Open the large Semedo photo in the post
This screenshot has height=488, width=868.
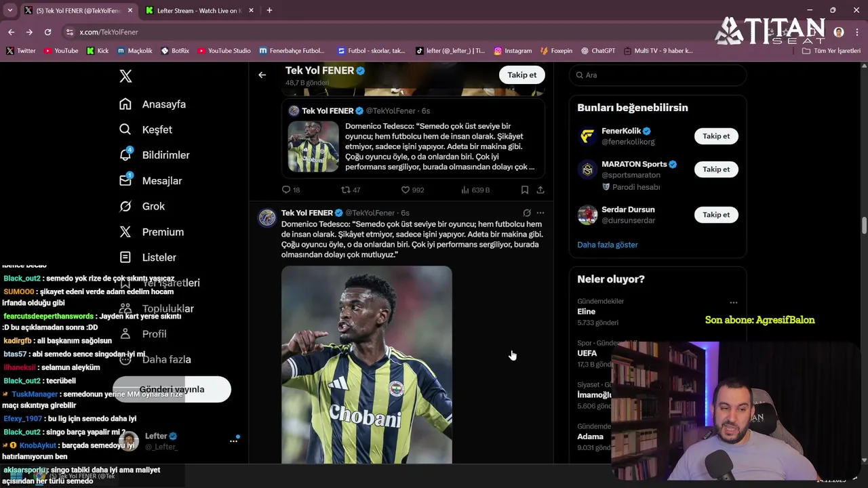click(x=367, y=365)
